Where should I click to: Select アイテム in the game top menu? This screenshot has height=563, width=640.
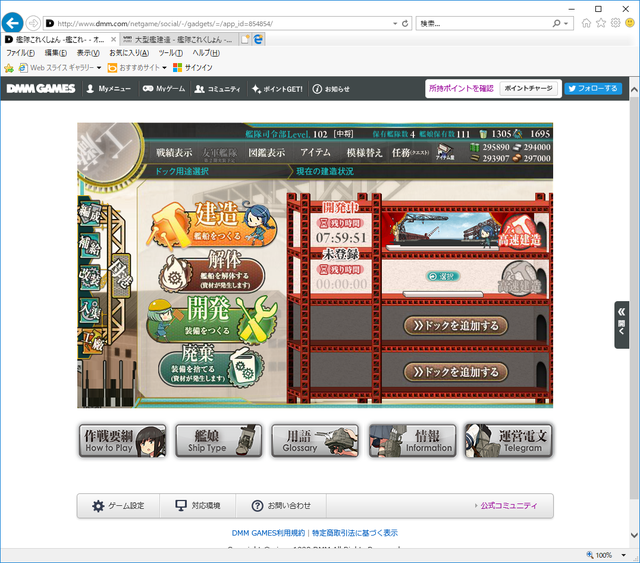click(x=315, y=153)
